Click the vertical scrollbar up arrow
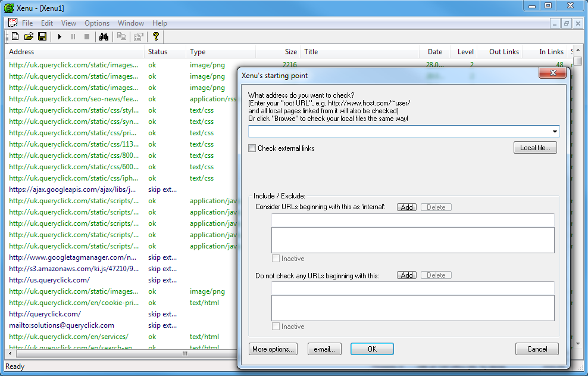Screen dimensions: 588x376 [577, 51]
